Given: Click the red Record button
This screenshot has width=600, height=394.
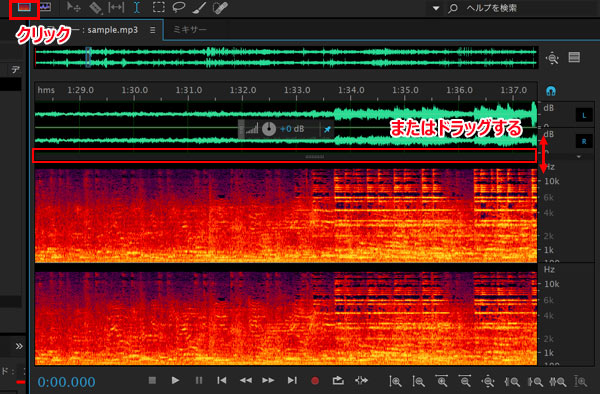Looking at the screenshot, I should (x=315, y=381).
